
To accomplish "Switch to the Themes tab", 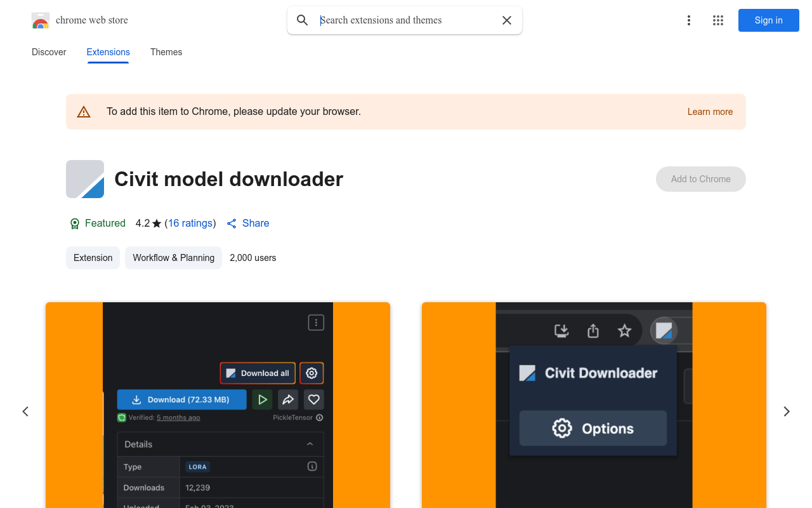I will (x=166, y=52).
